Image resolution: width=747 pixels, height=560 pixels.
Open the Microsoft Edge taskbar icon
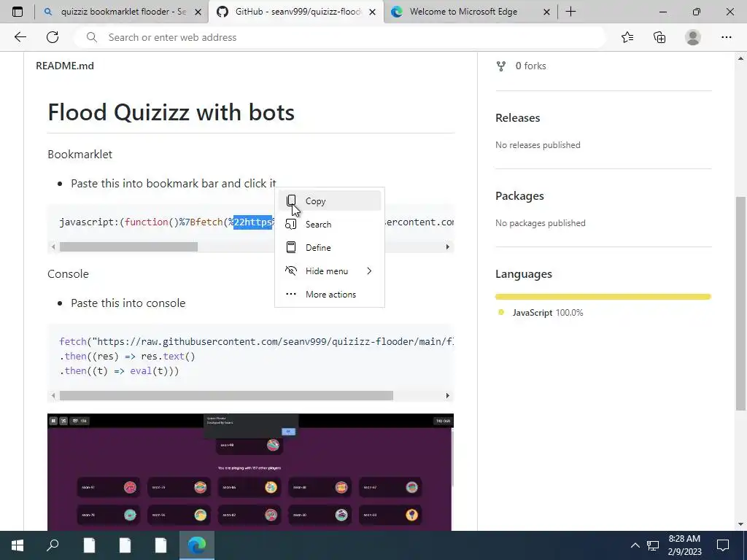(x=196, y=545)
